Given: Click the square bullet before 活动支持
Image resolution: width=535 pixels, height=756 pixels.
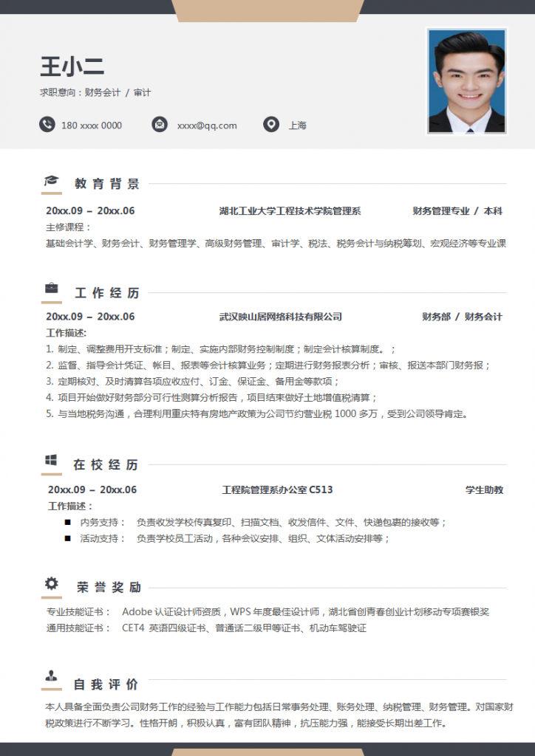Looking at the screenshot, I should coord(67,539).
